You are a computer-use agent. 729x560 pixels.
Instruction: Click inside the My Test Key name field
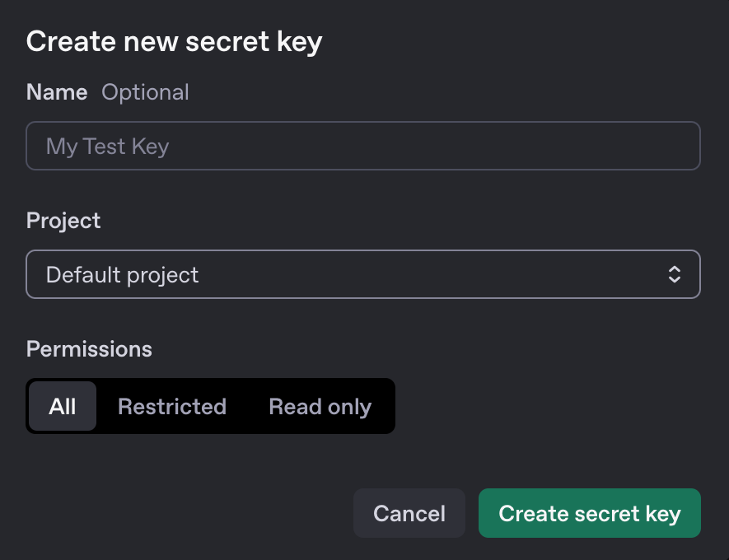pyautogui.click(x=362, y=146)
